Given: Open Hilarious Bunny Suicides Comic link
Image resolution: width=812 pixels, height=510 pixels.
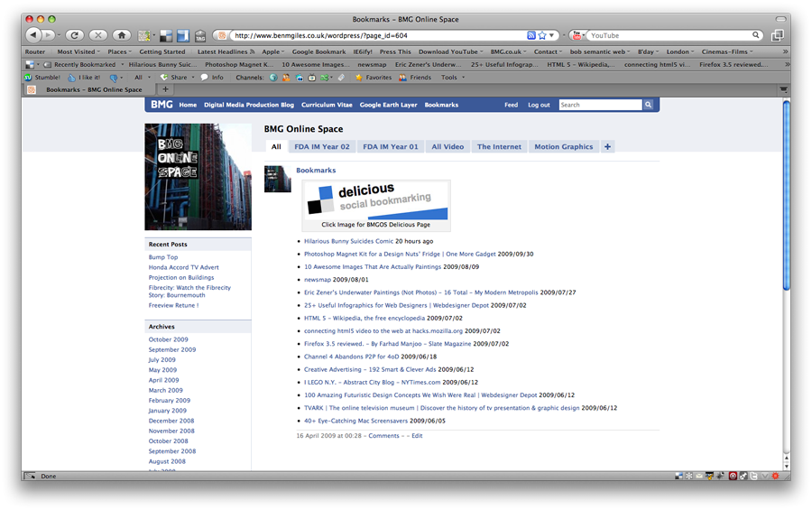Looking at the screenshot, I should (348, 241).
